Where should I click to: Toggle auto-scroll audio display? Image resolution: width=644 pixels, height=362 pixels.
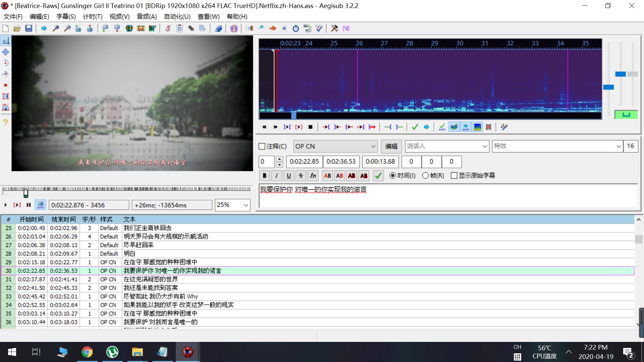[466, 127]
